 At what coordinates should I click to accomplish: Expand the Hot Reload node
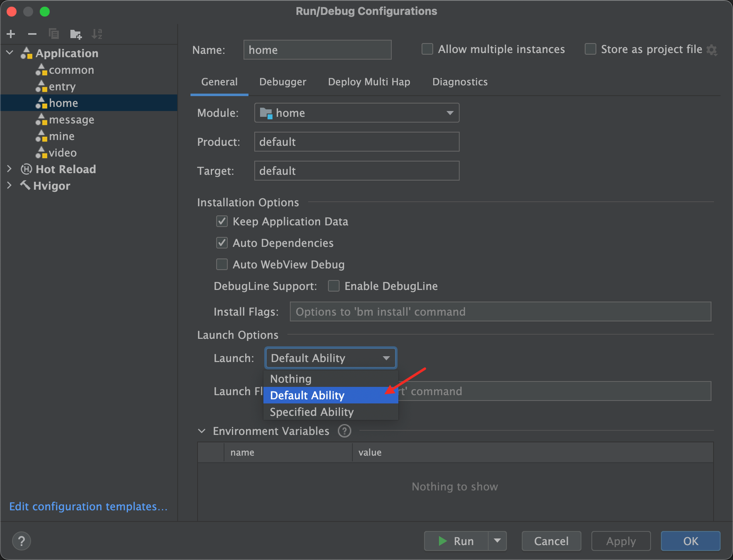pos(10,169)
